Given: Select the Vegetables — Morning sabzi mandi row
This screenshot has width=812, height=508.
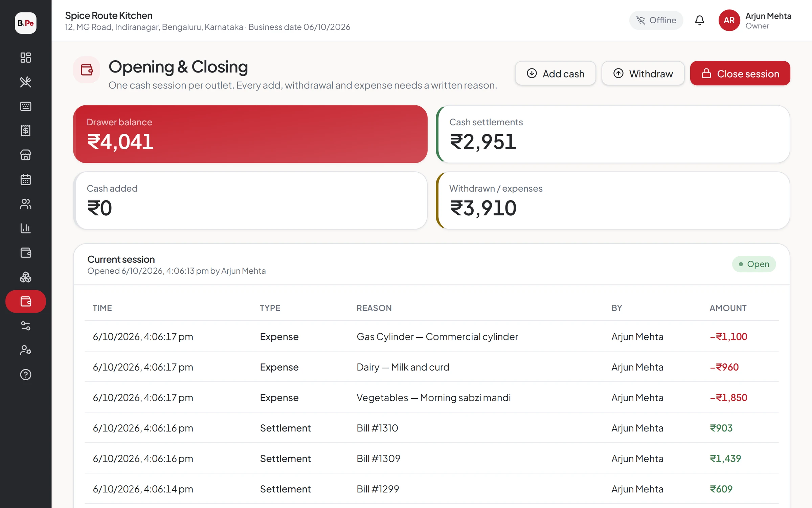Looking at the screenshot, I should pos(432,398).
